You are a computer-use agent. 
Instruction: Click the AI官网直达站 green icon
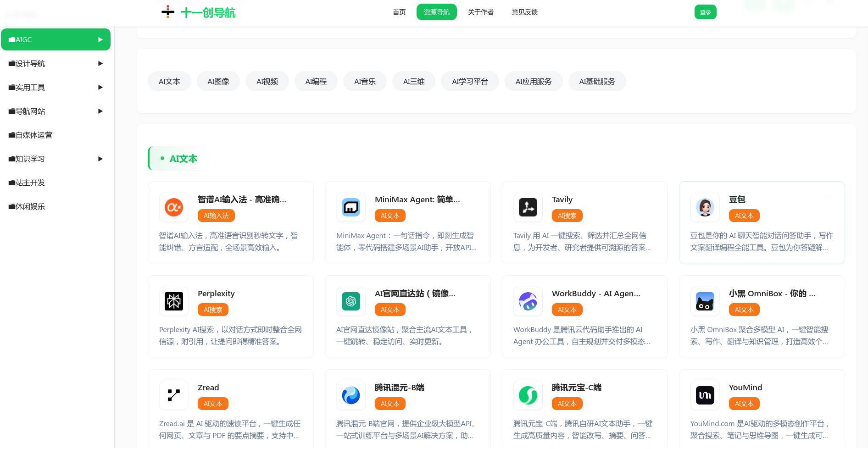pos(351,301)
